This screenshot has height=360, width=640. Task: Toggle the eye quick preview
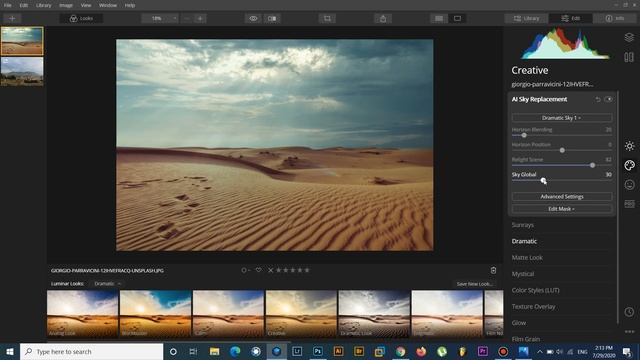tap(253, 18)
